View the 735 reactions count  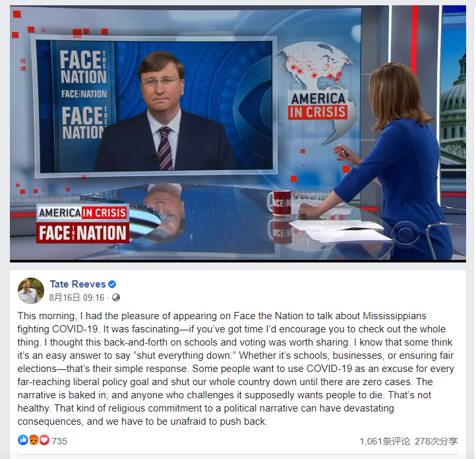coord(59,441)
